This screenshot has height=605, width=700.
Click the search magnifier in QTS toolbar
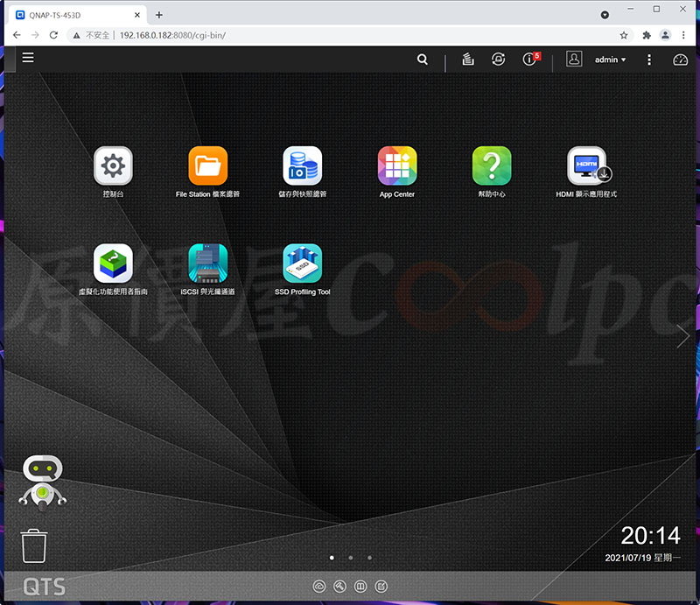pos(423,60)
